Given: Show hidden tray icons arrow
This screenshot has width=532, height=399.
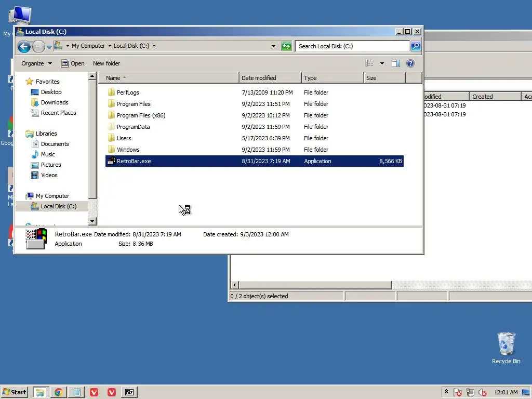Looking at the screenshot, I should pyautogui.click(x=446, y=392).
